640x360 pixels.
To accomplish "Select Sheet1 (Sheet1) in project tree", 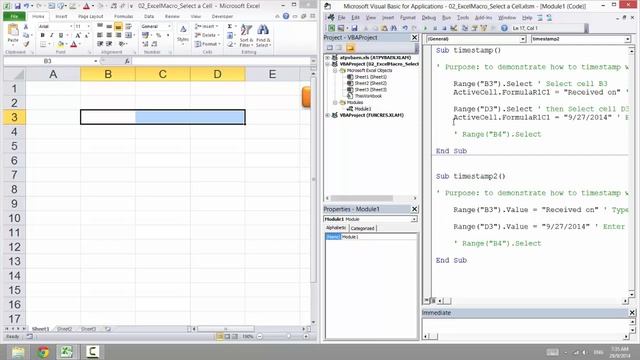I will pyautogui.click(x=370, y=77).
